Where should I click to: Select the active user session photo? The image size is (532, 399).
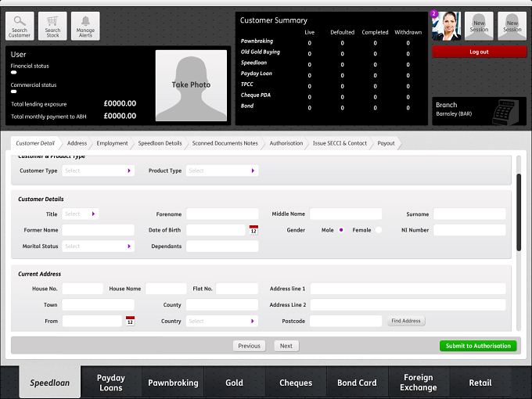click(x=446, y=26)
